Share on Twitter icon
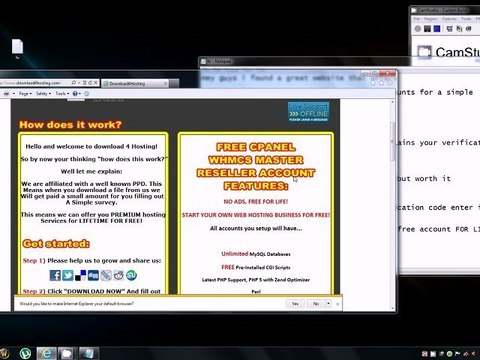480x360 pixels. (x=68, y=275)
